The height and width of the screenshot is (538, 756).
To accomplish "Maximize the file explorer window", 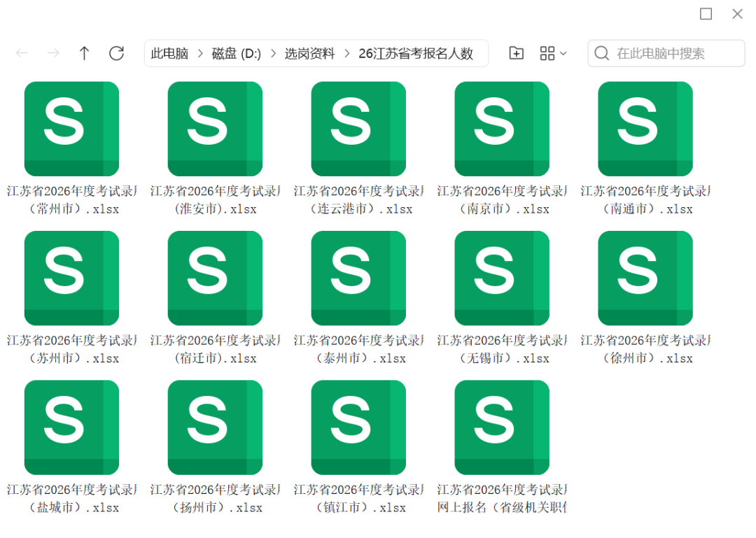I will click(x=706, y=14).
